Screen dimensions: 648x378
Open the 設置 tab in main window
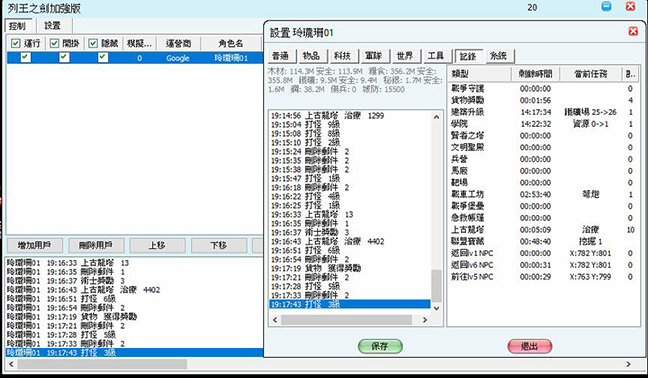pos(52,26)
